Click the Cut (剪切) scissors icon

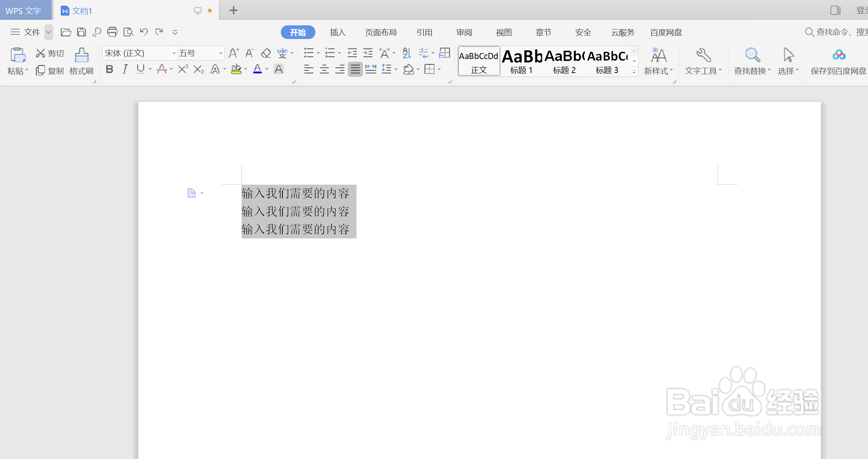(40, 53)
